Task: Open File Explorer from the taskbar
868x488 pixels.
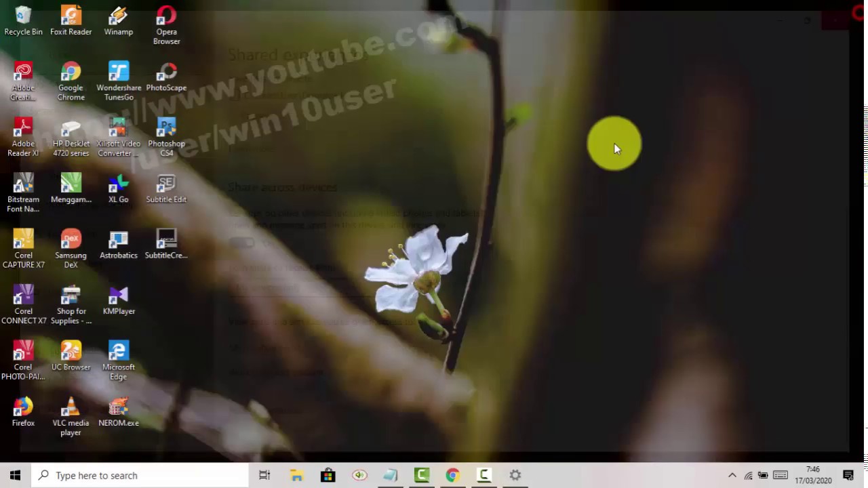Action: pyautogui.click(x=296, y=475)
